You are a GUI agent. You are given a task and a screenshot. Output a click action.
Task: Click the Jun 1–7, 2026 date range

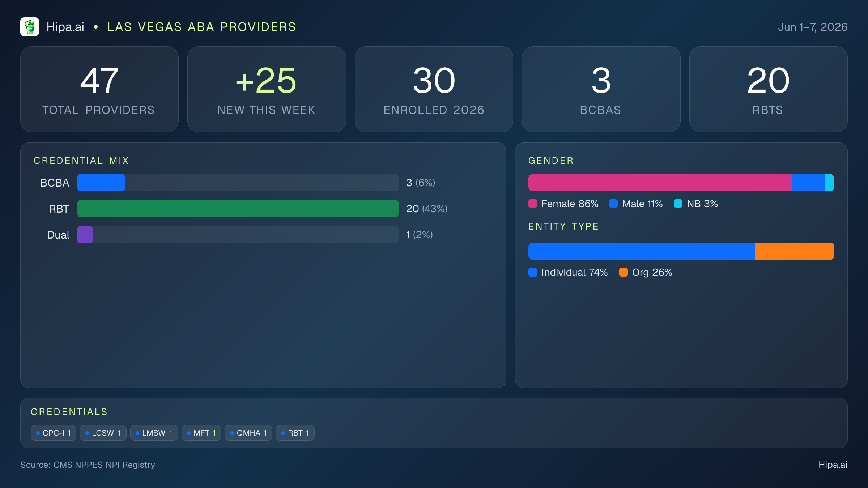click(x=813, y=27)
